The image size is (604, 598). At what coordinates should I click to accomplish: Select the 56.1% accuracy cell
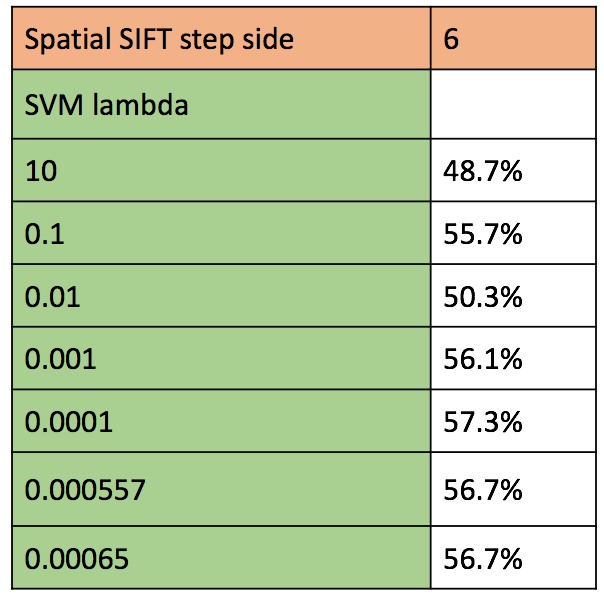514,358
